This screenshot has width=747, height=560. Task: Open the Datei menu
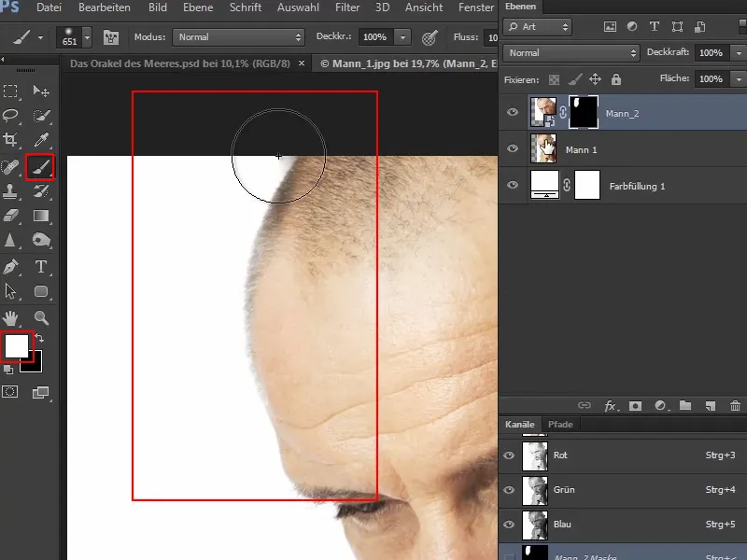(49, 7)
